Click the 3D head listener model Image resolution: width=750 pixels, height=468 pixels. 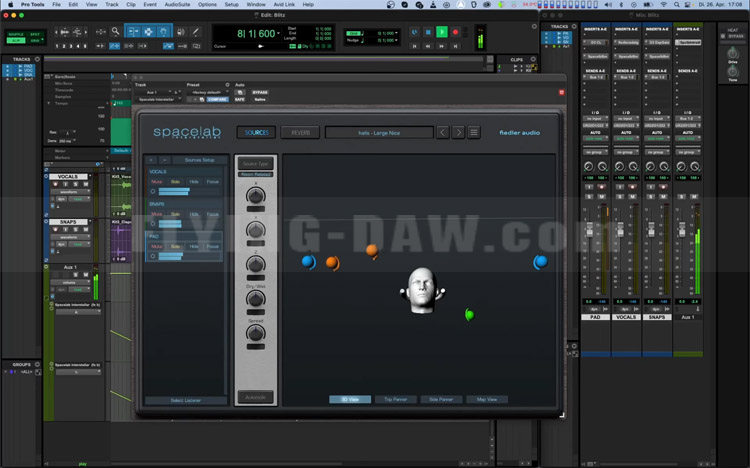422,290
